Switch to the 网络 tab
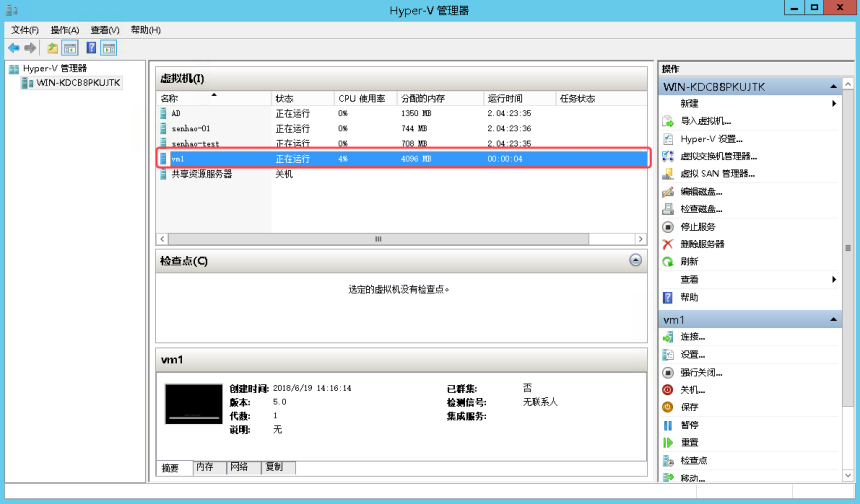 244,467
